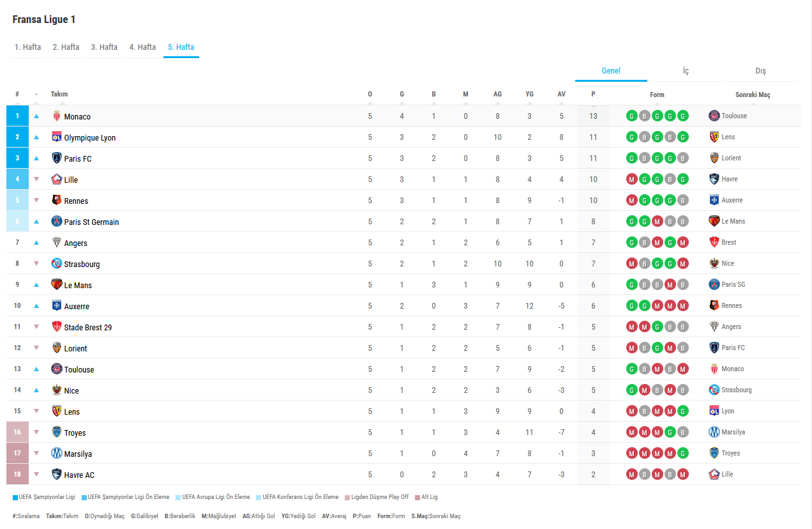This screenshot has width=812, height=529.
Task: Open the 3. Hafta tab
Action: click(105, 47)
